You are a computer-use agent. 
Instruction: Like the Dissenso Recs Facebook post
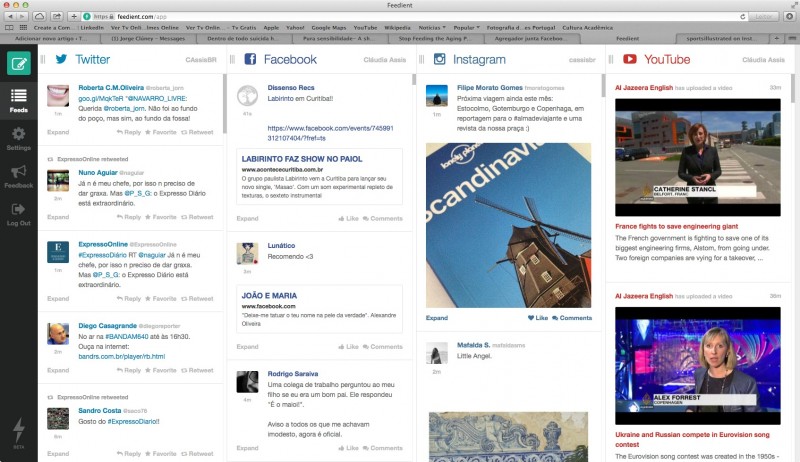347,218
